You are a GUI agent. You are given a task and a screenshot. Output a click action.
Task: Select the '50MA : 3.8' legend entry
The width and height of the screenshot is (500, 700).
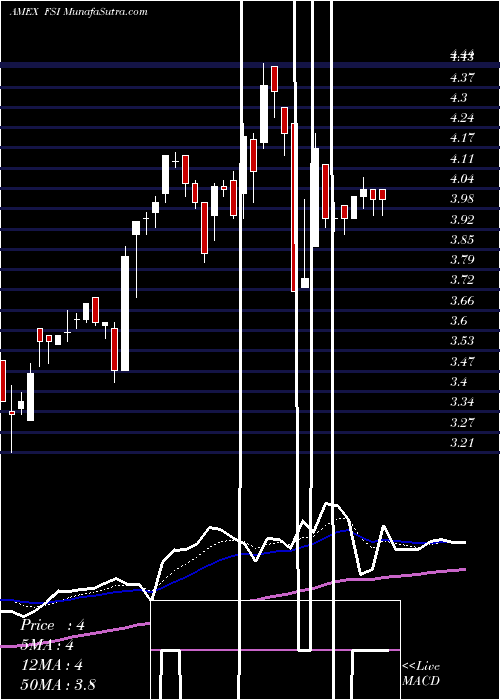click(x=58, y=685)
